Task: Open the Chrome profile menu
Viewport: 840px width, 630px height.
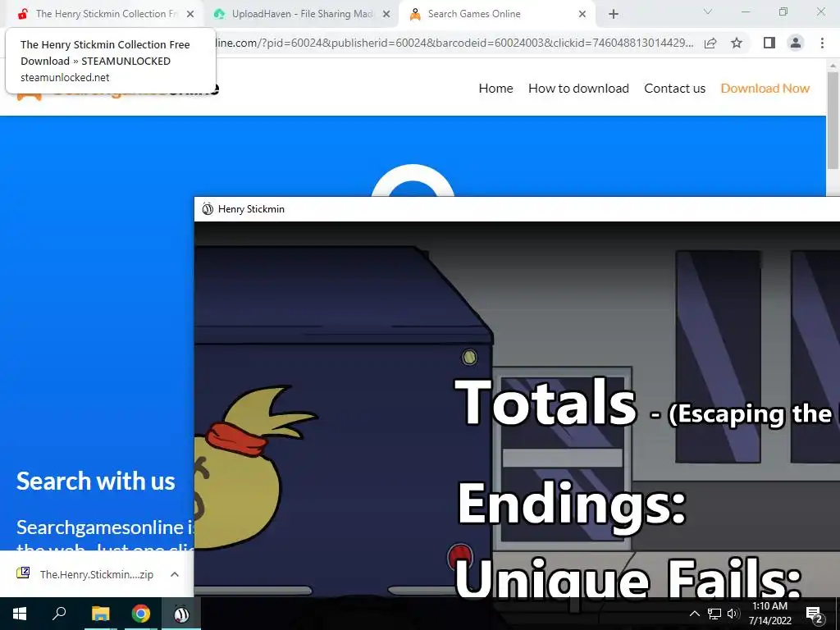Action: [x=796, y=43]
